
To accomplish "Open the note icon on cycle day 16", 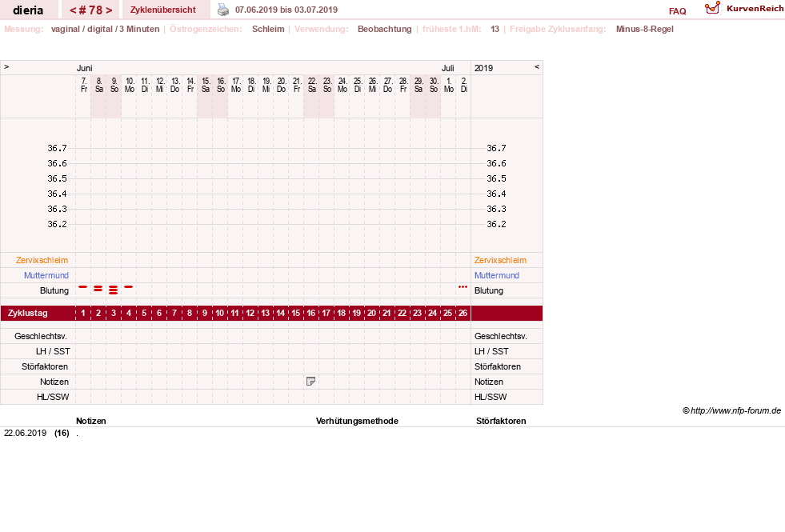I will pos(310,382).
